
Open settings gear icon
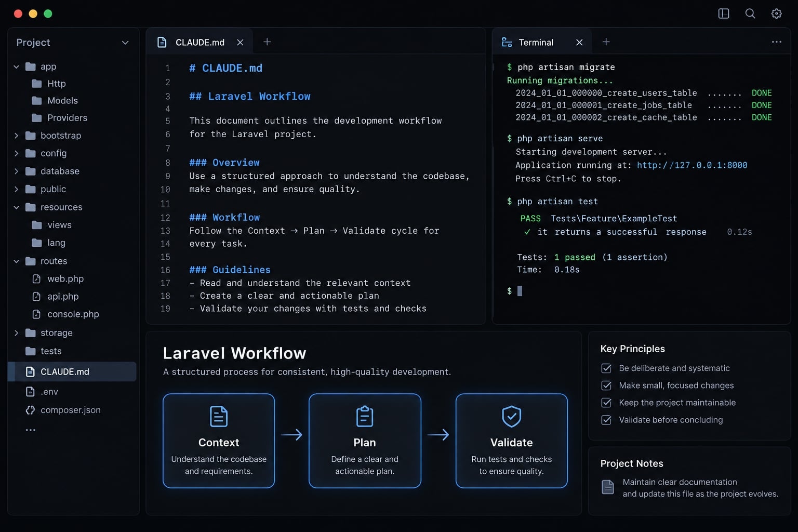(x=777, y=14)
